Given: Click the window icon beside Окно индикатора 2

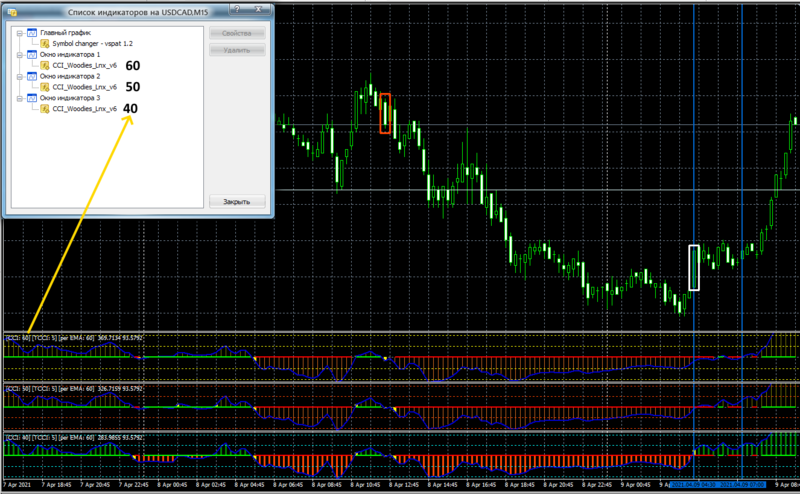Looking at the screenshot, I should point(32,76).
